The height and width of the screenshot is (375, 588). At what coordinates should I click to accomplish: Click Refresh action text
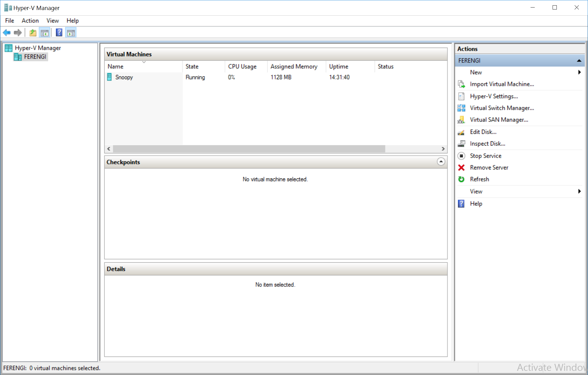479,179
